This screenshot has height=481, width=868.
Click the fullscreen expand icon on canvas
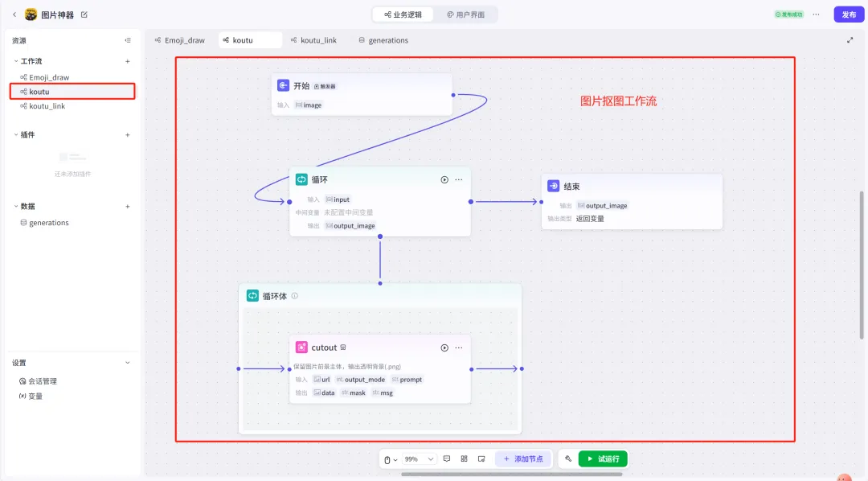[x=850, y=40]
